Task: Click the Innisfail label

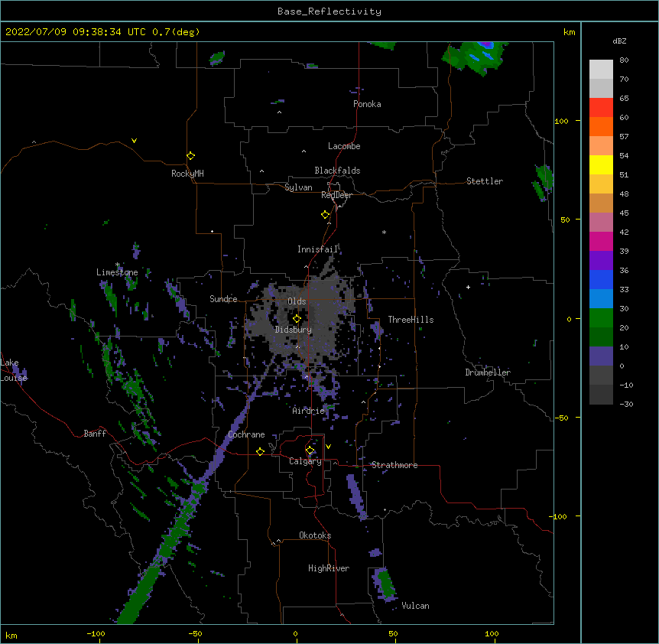Action: [x=317, y=249]
